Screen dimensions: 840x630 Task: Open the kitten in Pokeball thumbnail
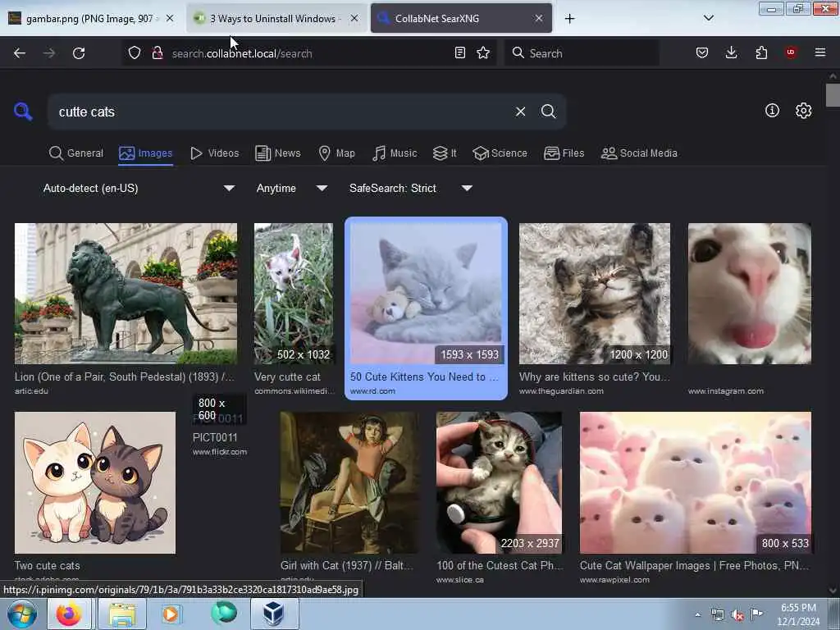pyautogui.click(x=500, y=482)
